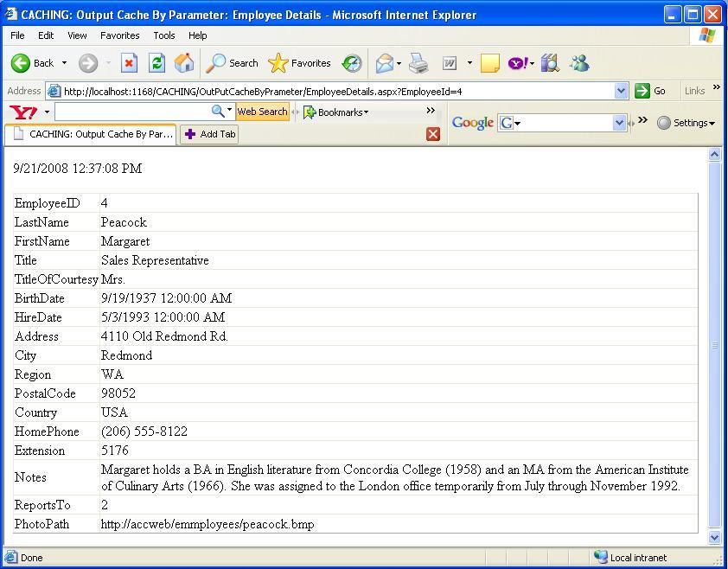This screenshot has width=728, height=569.
Task: Click the Yahoo search magnifier icon
Action: pos(218,111)
